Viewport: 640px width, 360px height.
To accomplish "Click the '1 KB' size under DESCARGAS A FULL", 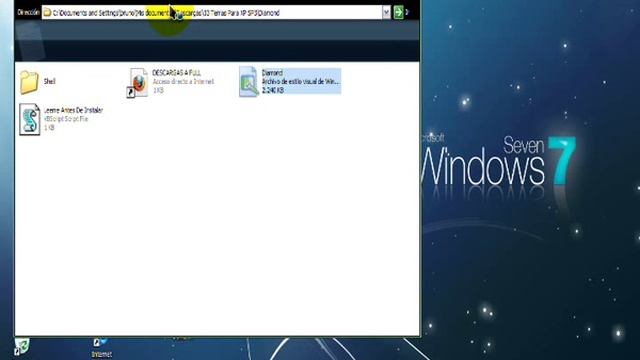I will point(158,91).
